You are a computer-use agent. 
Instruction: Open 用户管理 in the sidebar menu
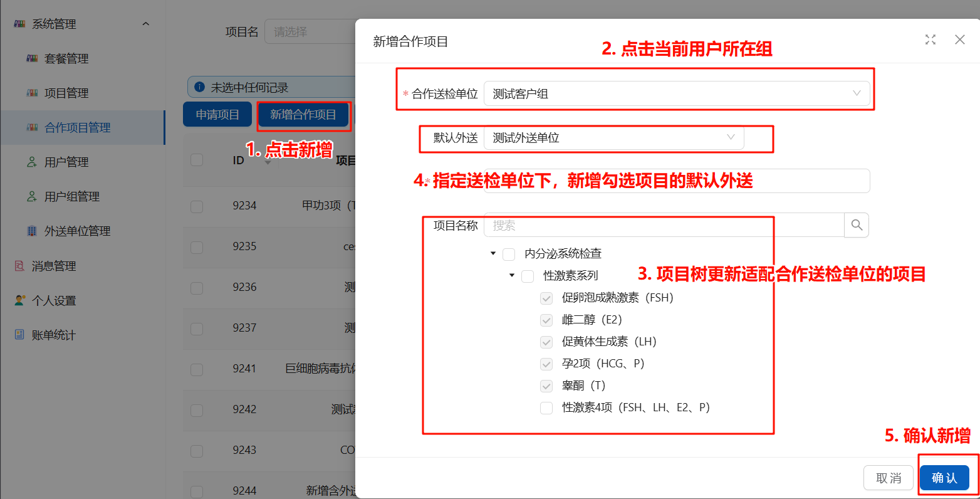pos(66,162)
